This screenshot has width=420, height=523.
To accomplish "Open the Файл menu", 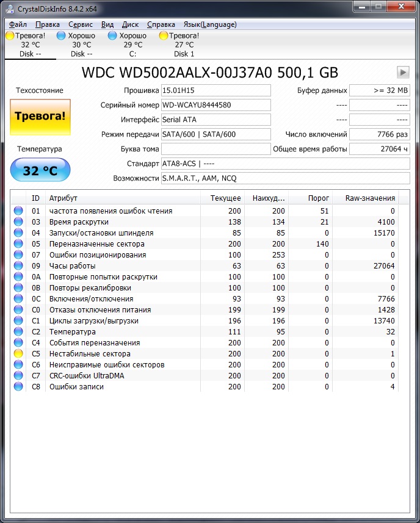I will [x=18, y=24].
